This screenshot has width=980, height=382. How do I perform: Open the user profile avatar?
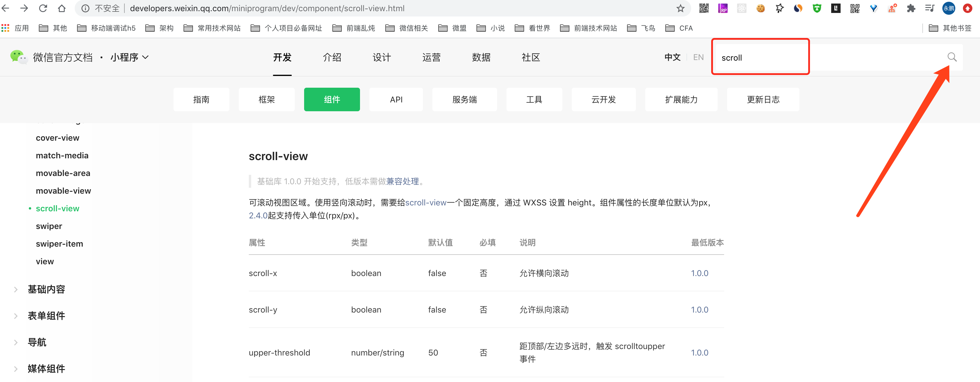[x=949, y=8]
